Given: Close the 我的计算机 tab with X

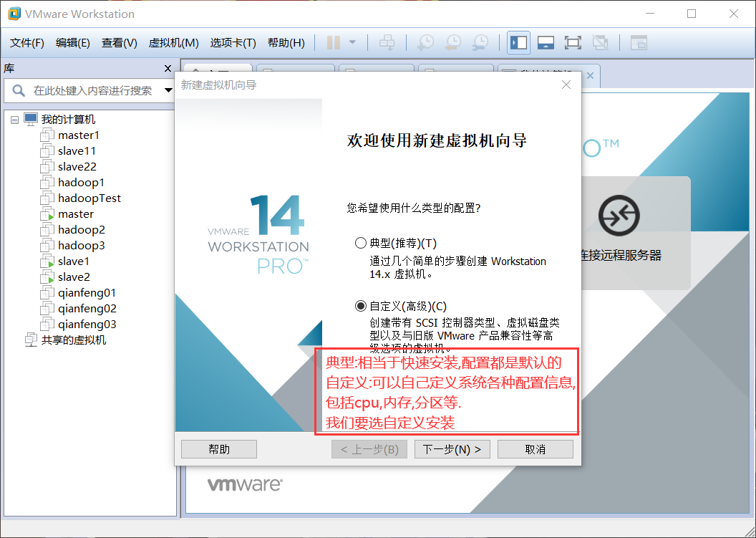Looking at the screenshot, I should coord(590,76).
